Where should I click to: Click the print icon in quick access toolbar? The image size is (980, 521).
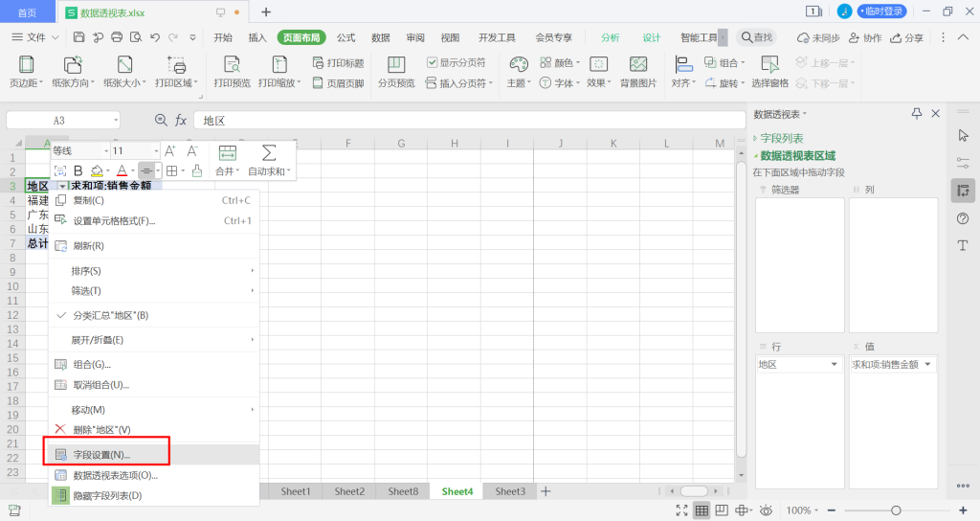[117, 37]
